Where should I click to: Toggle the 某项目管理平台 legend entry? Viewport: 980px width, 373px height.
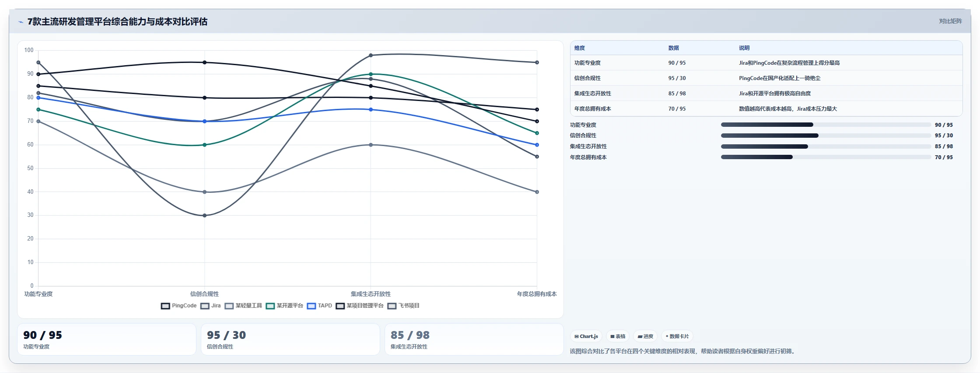360,306
